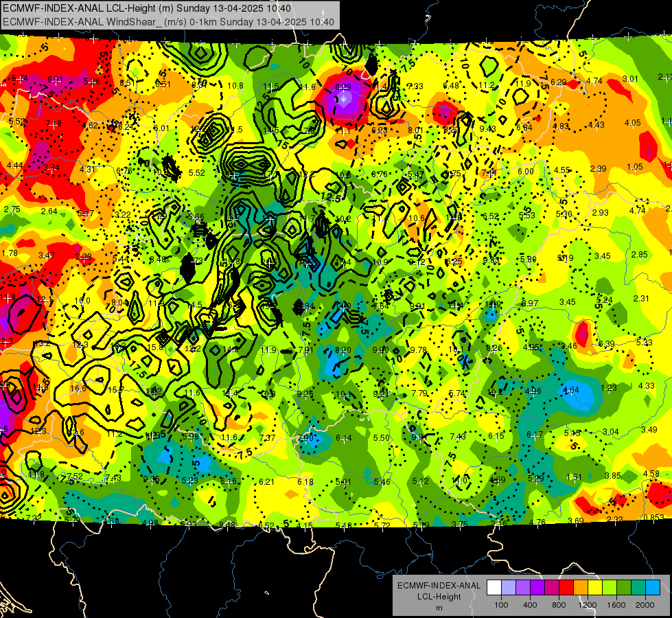The image size is (672, 618).
Task: Click the wind shear value 3.84
Action: pyautogui.click(x=51, y=168)
